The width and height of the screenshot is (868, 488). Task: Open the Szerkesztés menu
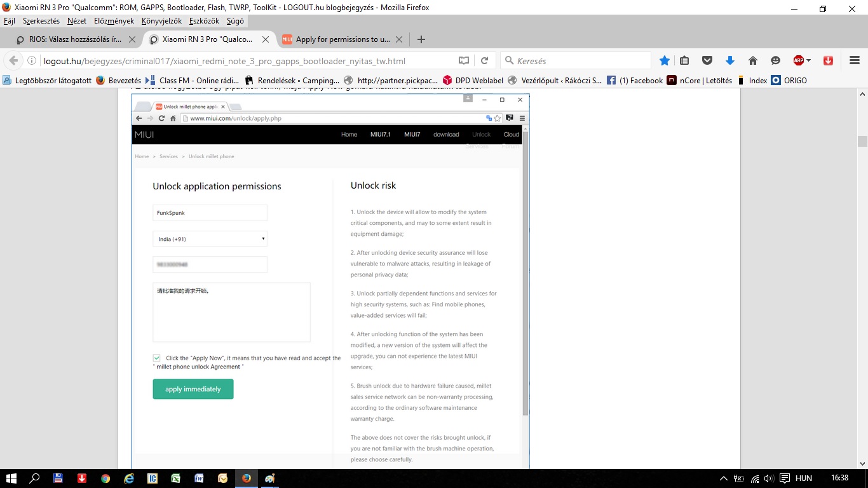[41, 21]
